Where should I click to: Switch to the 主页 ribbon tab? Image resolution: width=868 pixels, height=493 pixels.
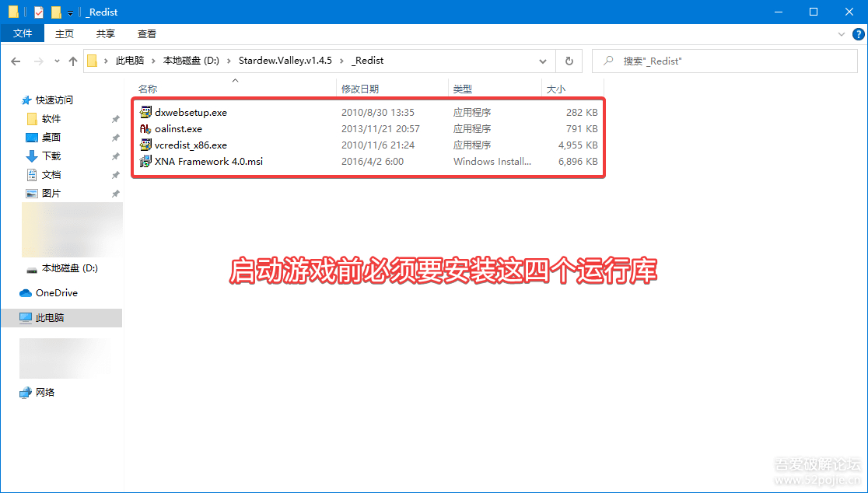point(65,33)
